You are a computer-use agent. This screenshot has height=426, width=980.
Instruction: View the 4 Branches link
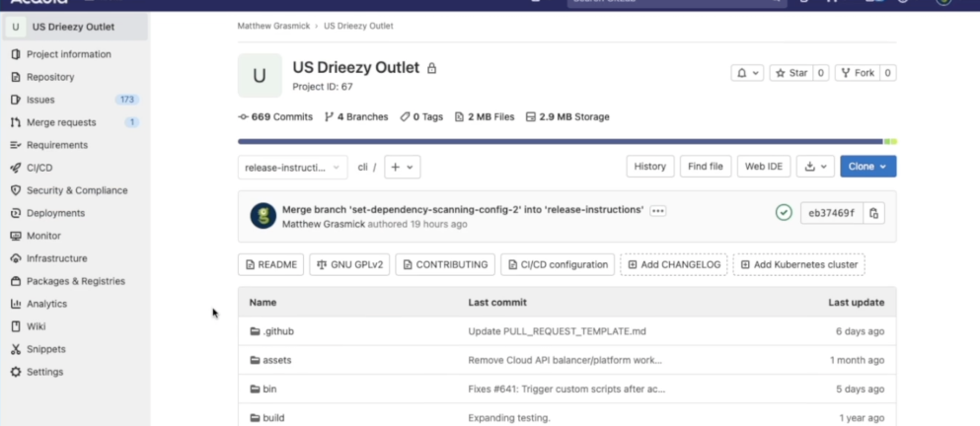(356, 116)
